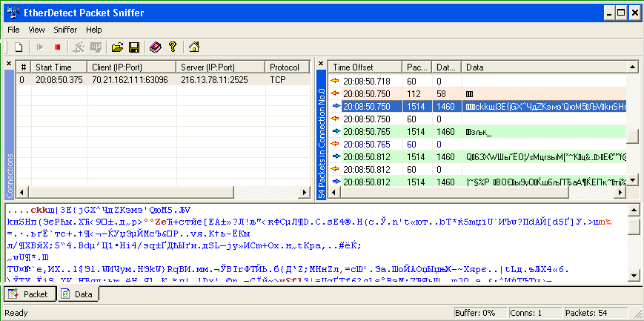Open the Sniffer menu

coord(65,30)
